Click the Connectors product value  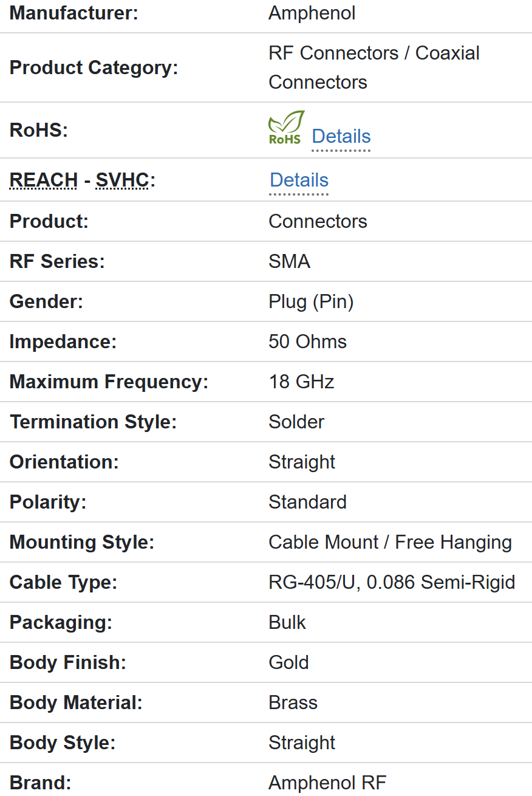pyautogui.click(x=318, y=221)
